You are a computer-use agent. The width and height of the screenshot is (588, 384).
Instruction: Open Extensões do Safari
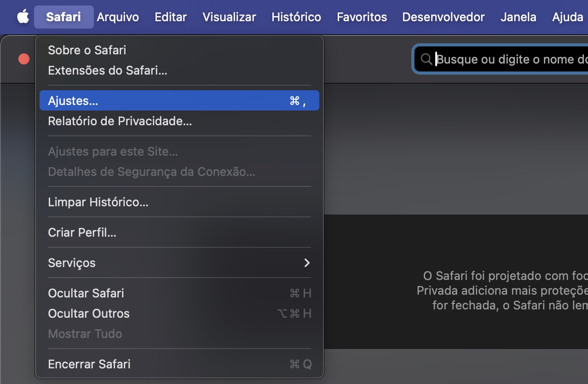[107, 70]
